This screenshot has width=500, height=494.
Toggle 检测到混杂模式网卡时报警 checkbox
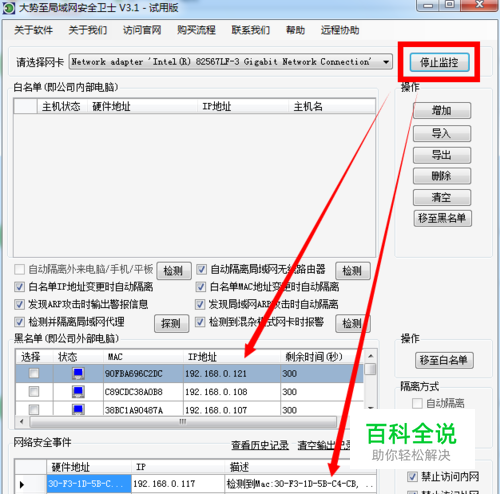pyautogui.click(x=200, y=322)
